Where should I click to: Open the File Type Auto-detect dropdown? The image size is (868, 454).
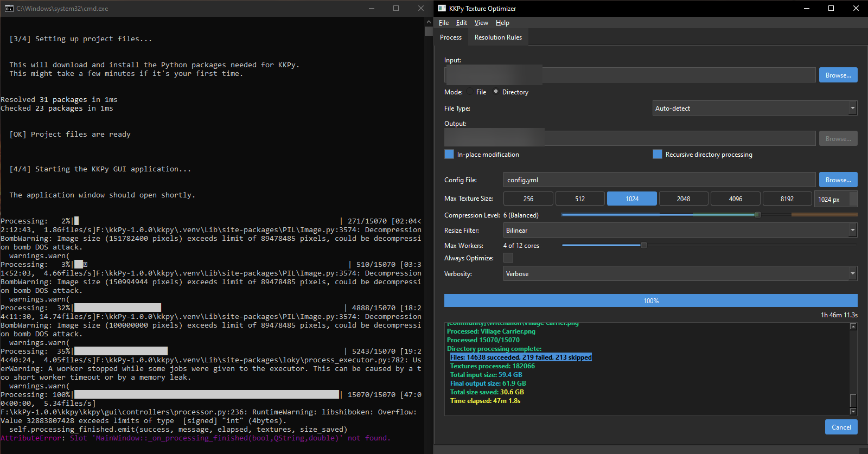click(755, 108)
